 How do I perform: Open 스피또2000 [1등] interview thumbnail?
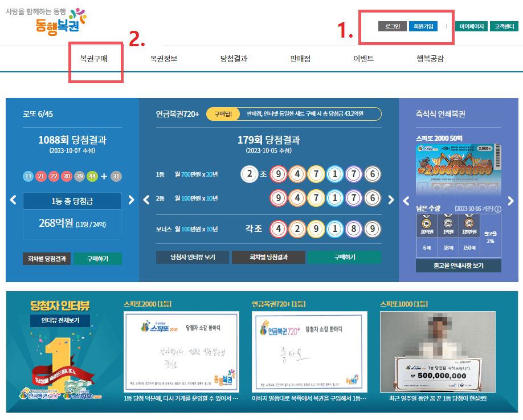181,352
